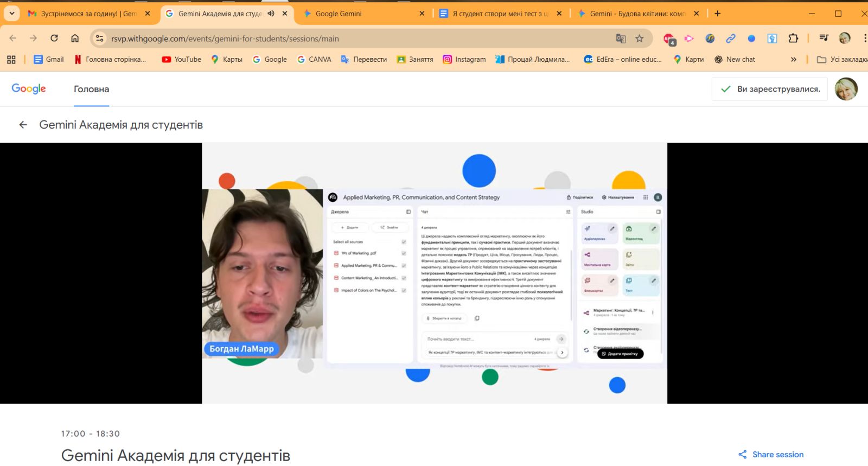Screen dimensions: 868x466
Task: Click the media controls toolbar icon
Action: 824,38
